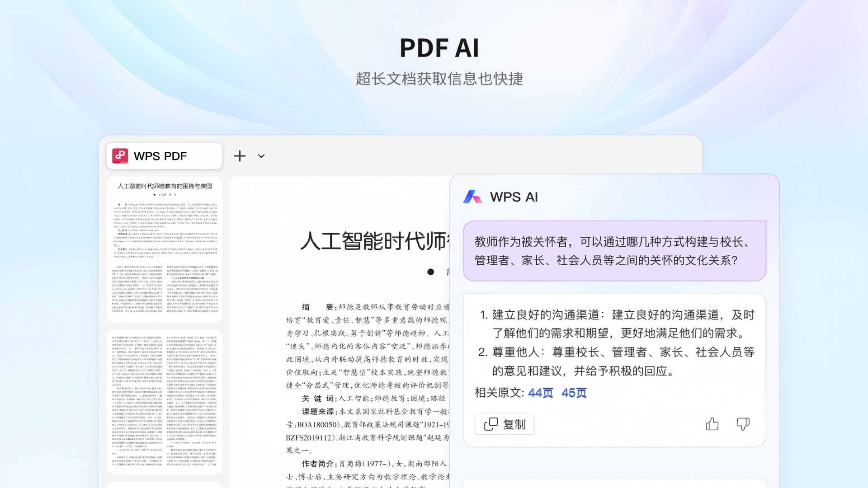Click answer item 尊重他人
This screenshot has width=868, height=488.
(x=617, y=361)
